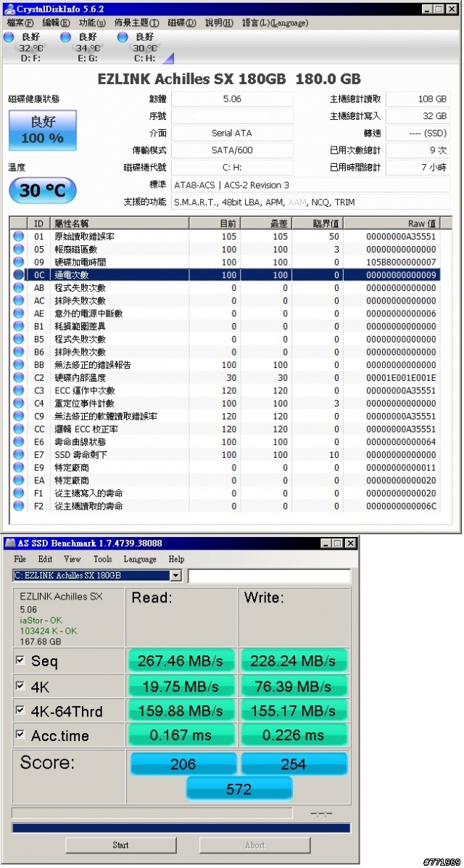The image size is (464, 868).
Task: Click status orb for attribute C3 row
Action: point(19,390)
